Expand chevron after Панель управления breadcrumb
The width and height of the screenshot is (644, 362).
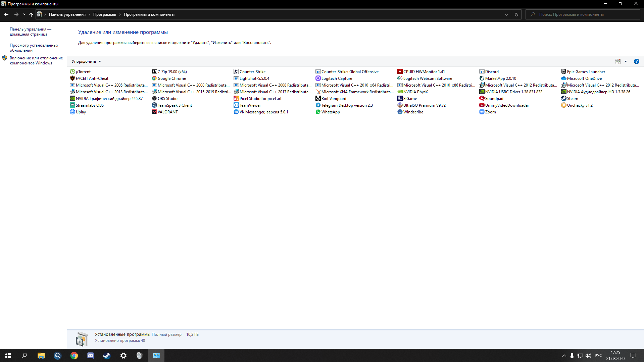point(90,14)
